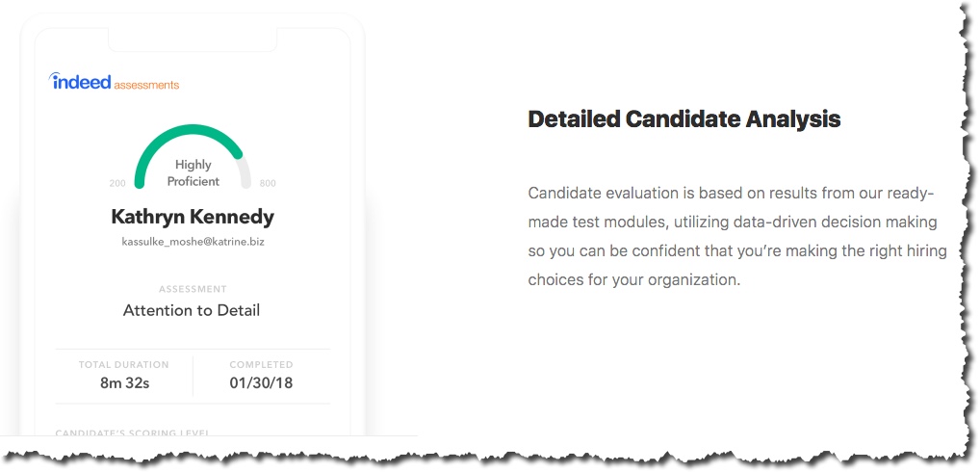The width and height of the screenshot is (980, 472).
Task: Click the gray end of the gauge
Action: pos(245,173)
